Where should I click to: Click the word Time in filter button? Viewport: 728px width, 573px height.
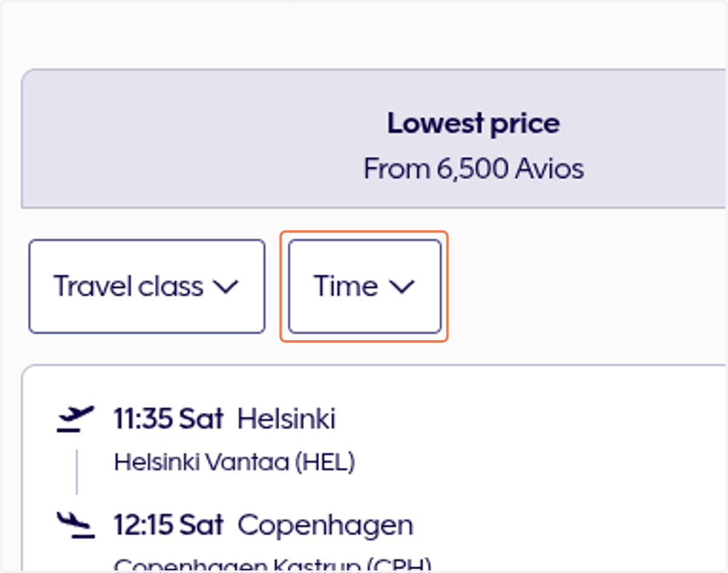pos(346,286)
